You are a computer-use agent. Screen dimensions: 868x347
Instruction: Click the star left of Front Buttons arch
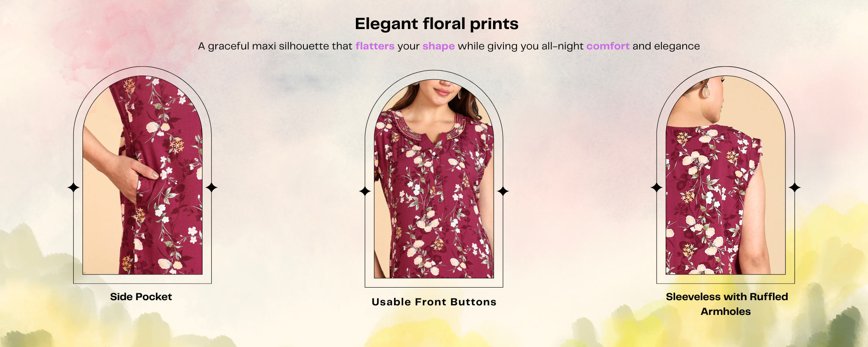365,191
